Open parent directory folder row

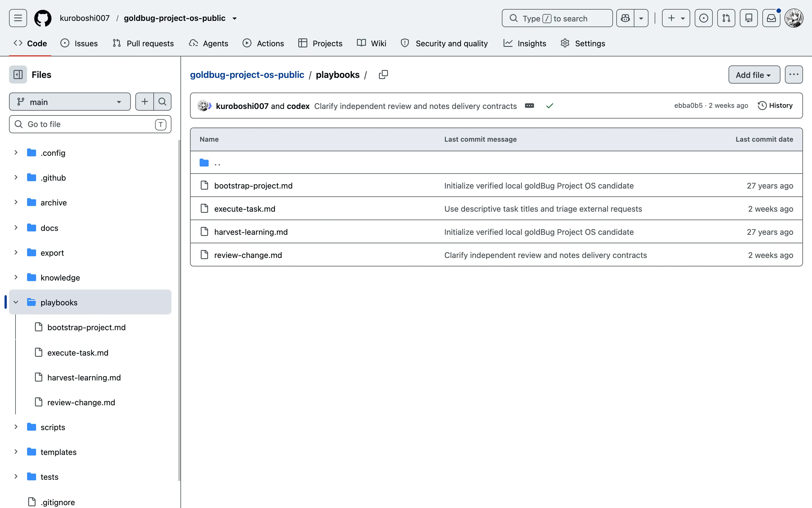pos(496,163)
